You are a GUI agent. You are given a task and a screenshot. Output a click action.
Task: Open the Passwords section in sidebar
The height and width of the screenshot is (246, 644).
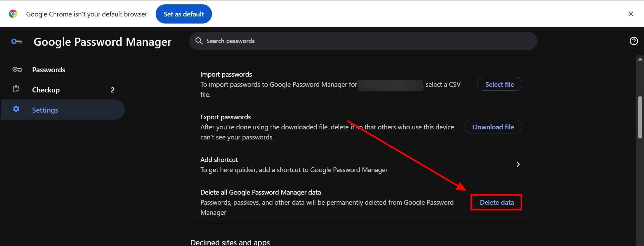[x=63, y=70]
